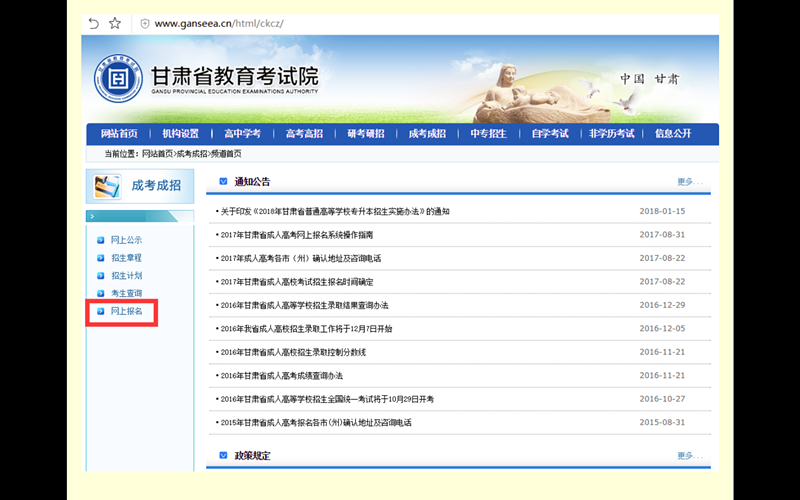Click the bookmark star icon
Screen dimensions: 800x500
pos(115,23)
